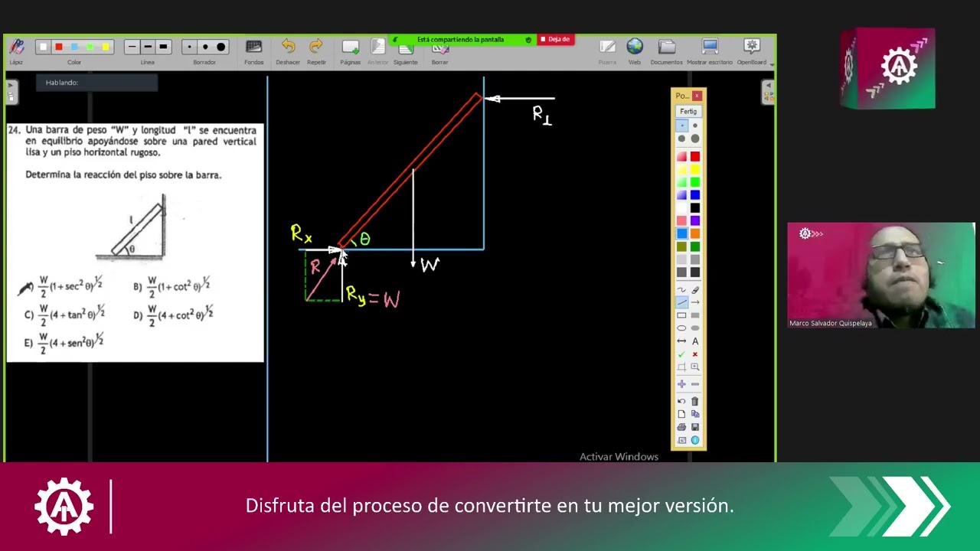Select thin Línea width

pos(132,47)
